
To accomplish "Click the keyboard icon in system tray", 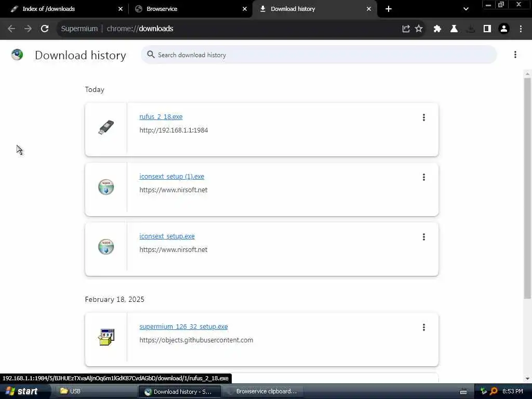I will [463, 392].
